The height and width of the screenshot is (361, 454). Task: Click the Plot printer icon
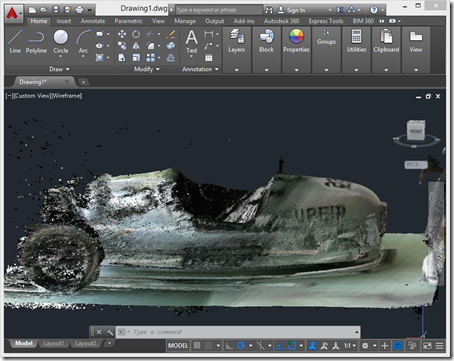tap(79, 10)
